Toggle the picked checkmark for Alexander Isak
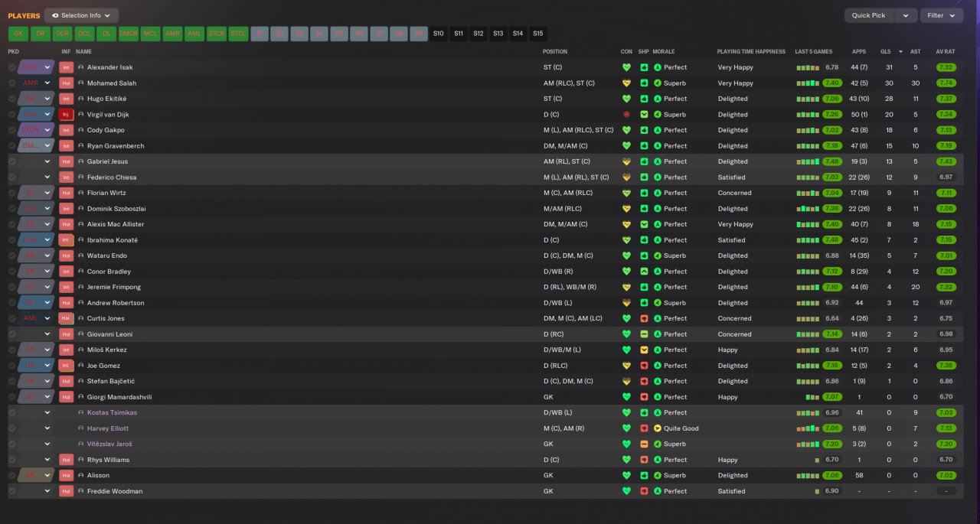 12,67
